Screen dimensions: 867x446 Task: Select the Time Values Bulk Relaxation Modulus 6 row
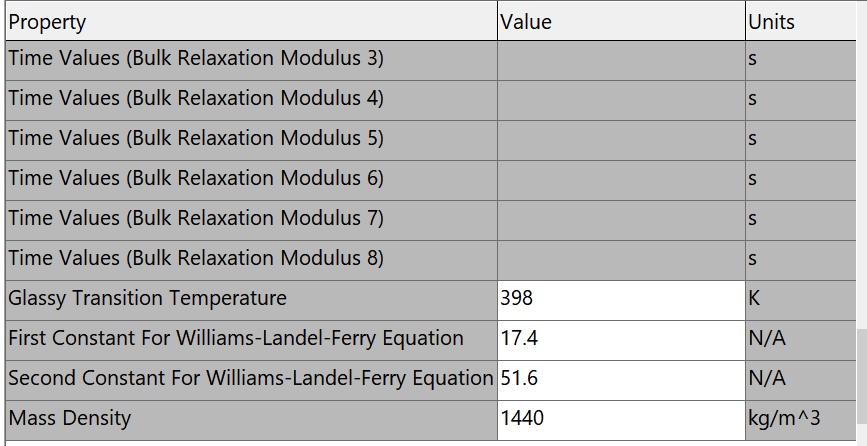431,180
